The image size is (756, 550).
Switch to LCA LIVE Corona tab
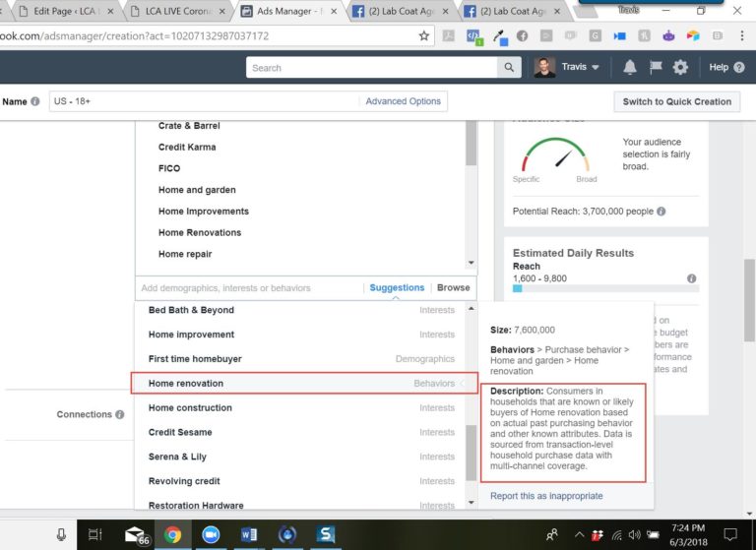pos(177,11)
